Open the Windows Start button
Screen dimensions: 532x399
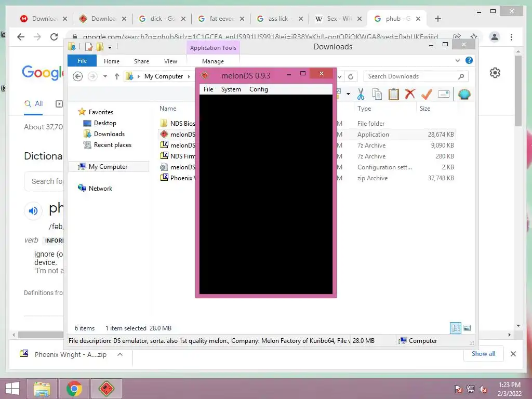(x=12, y=389)
